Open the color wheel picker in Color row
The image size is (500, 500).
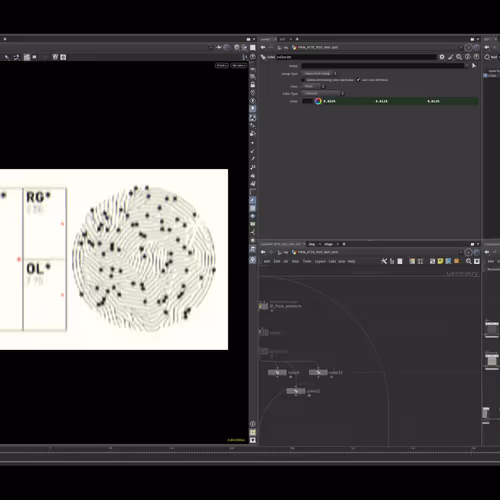coord(318,101)
